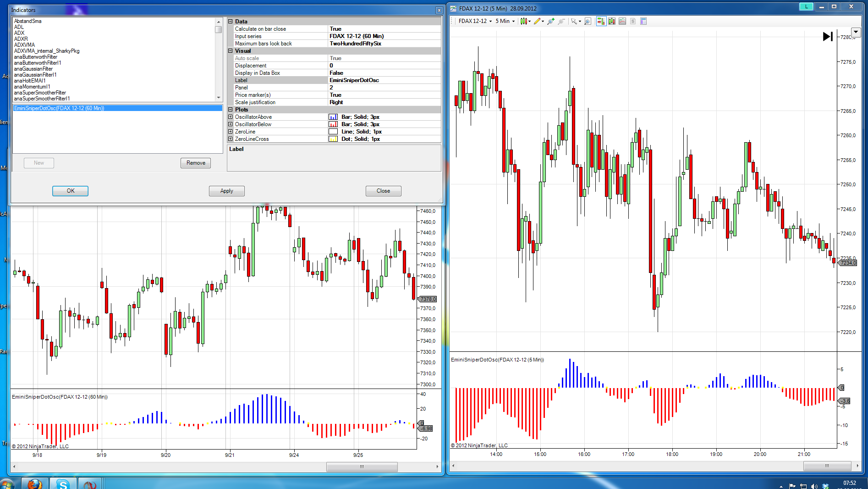The height and width of the screenshot is (489, 868).
Task: Click the Apply button
Action: [x=226, y=191]
